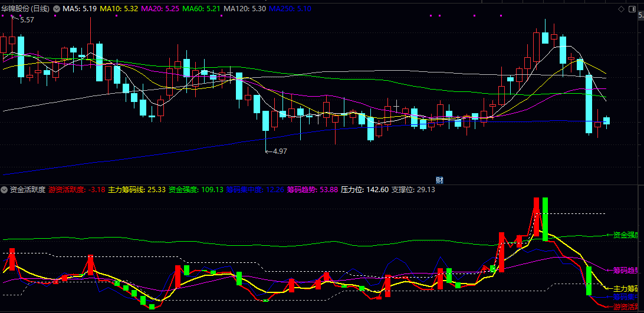Select the MA120 indicator label
The image size is (644, 313).
coord(244,9)
